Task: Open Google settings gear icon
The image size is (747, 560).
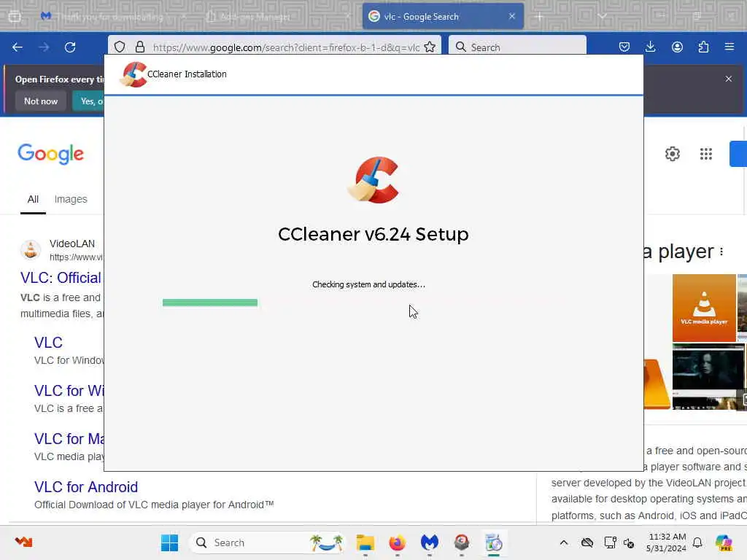Action: [x=672, y=154]
